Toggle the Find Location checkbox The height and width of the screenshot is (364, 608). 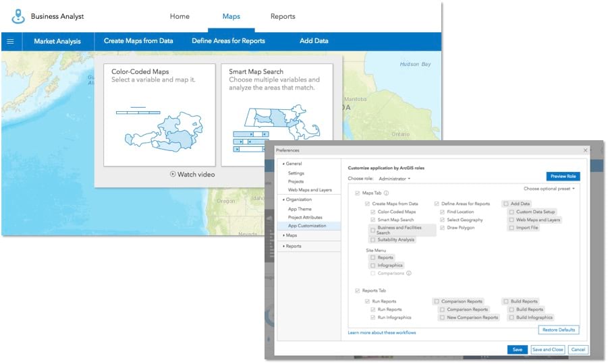pos(442,212)
